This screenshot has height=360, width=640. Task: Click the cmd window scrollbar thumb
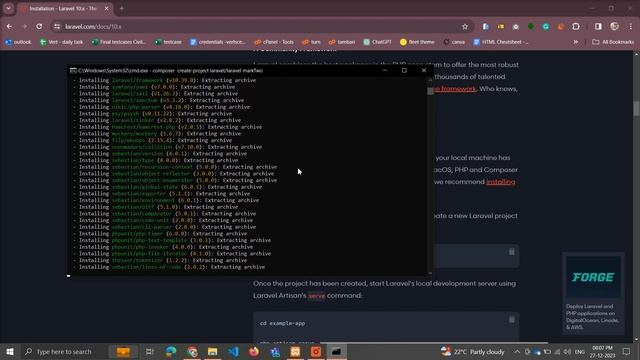[x=430, y=91]
